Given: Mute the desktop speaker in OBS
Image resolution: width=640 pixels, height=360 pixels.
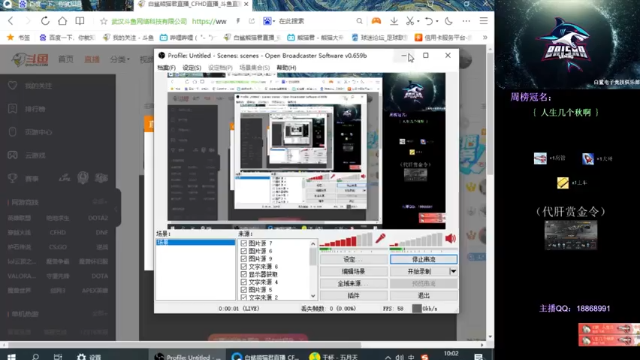Looking at the screenshot, I should tap(450, 238).
